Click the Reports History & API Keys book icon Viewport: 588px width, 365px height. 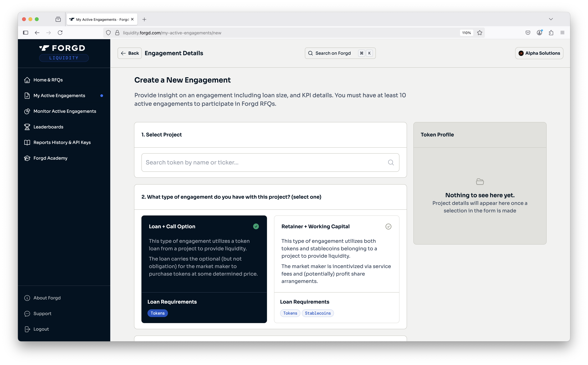click(x=27, y=142)
